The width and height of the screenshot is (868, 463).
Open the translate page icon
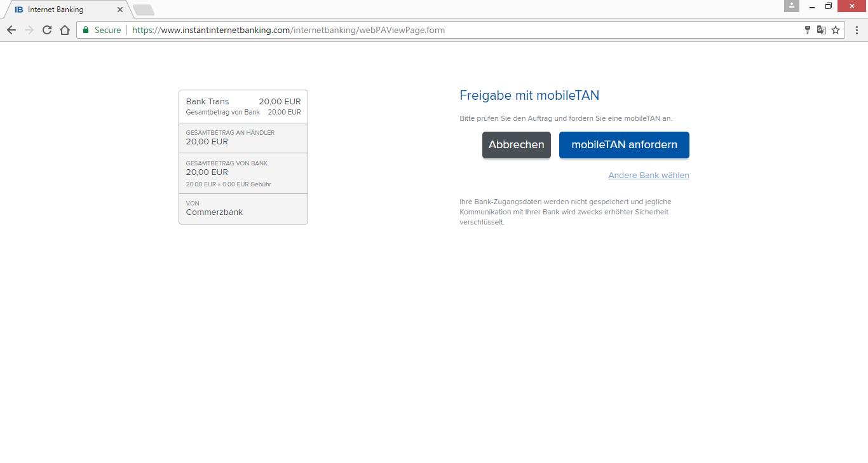point(822,30)
